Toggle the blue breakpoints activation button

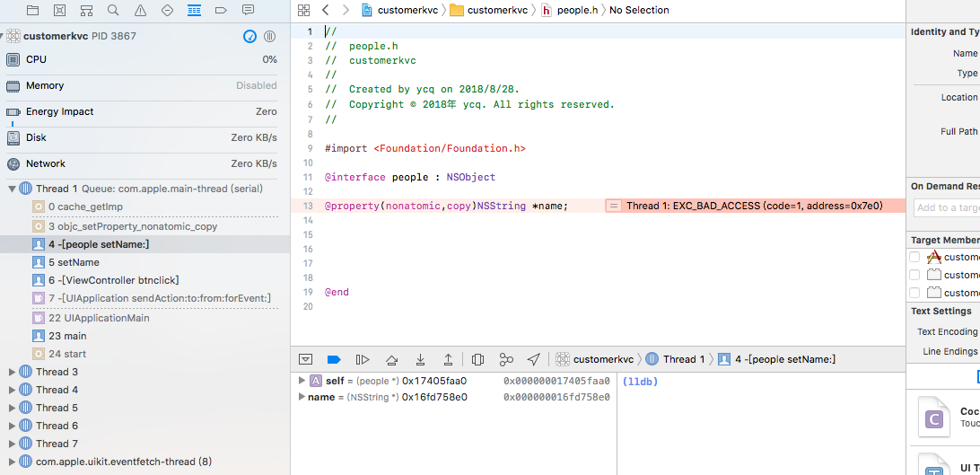(334, 359)
